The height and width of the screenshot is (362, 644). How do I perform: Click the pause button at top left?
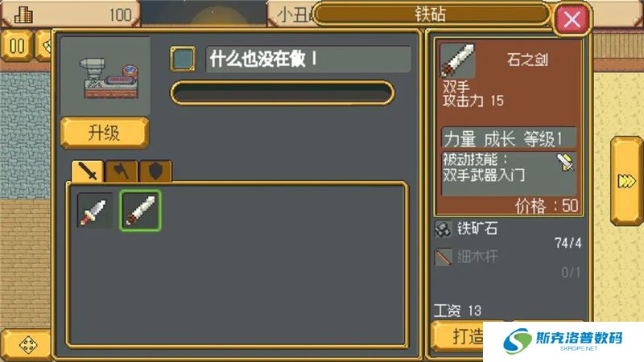(17, 46)
